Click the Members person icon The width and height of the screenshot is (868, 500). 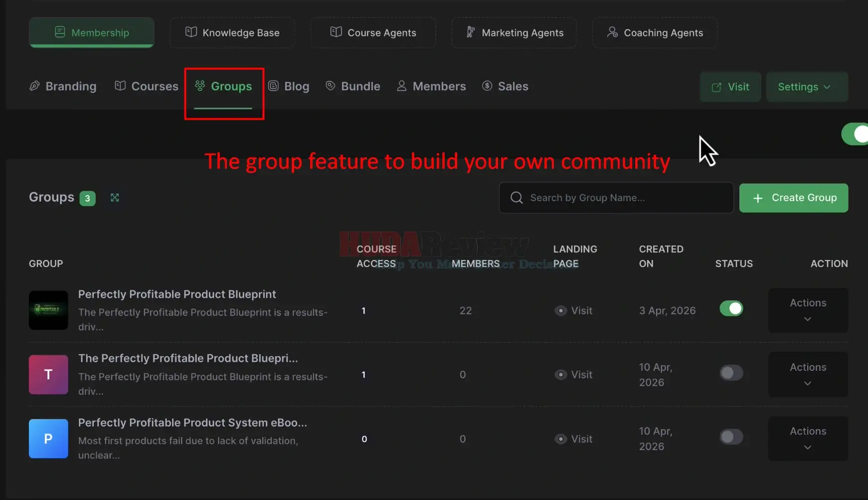401,86
